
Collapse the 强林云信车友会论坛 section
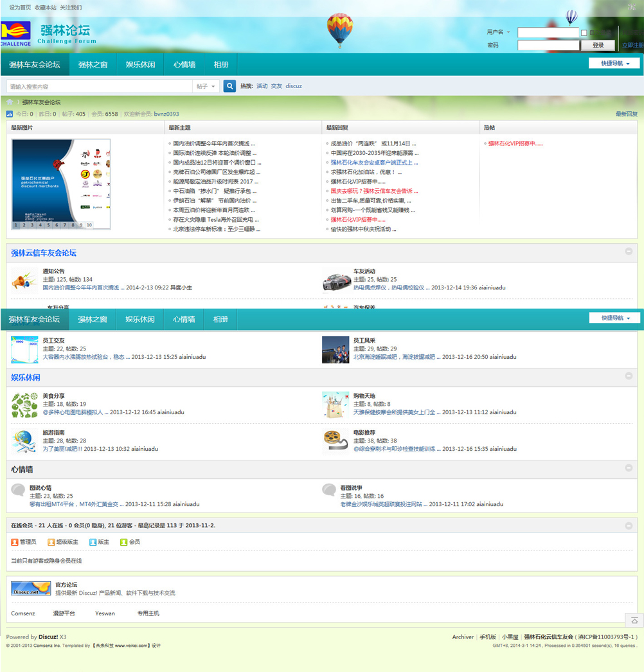629,252
